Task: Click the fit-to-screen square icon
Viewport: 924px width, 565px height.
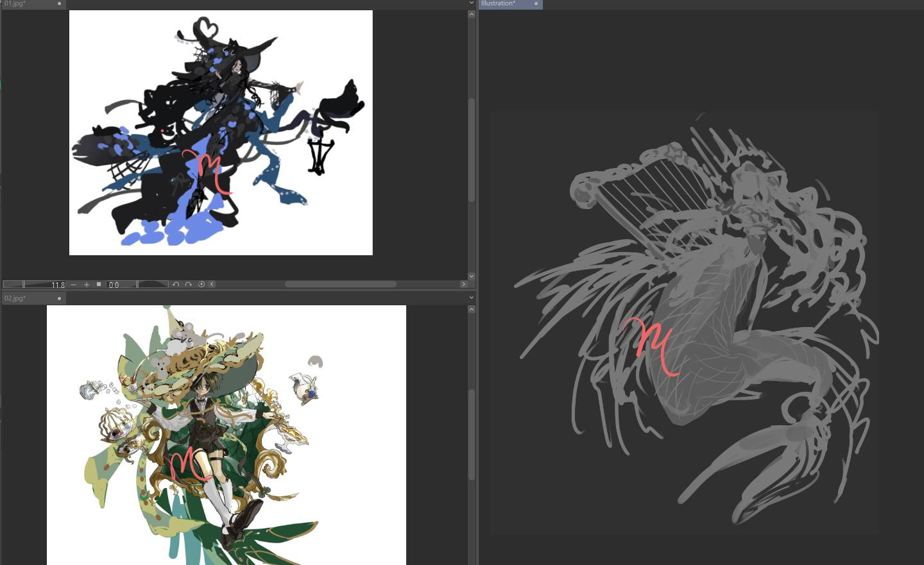Action: [x=99, y=284]
